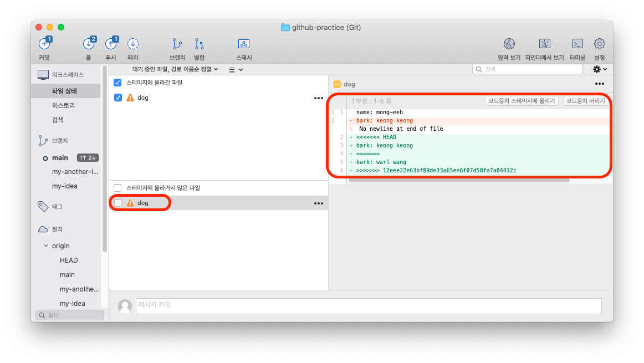Viewport: 644px width, 363px height.
Task: Click the commit author avatar icon
Action: 125,306
